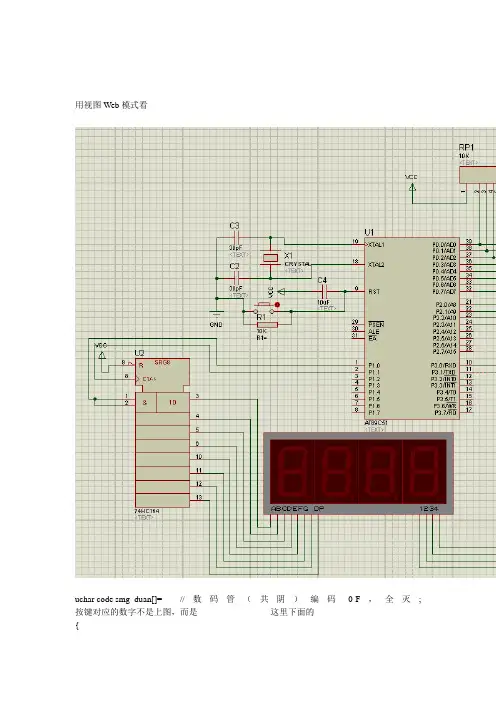Select the U2 74HC164 shift register
The width and height of the screenshot is (496, 702).
point(162,432)
